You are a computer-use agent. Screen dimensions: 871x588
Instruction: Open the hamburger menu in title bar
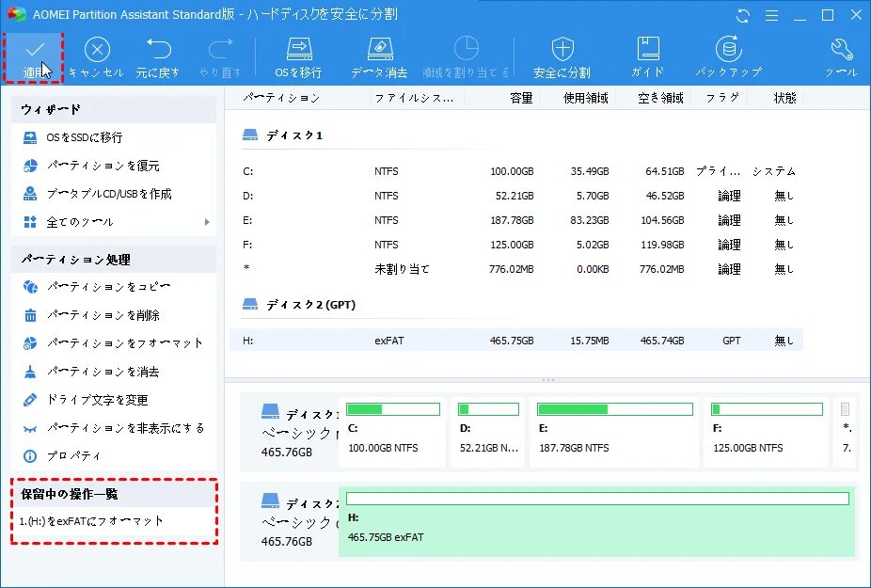click(x=771, y=16)
